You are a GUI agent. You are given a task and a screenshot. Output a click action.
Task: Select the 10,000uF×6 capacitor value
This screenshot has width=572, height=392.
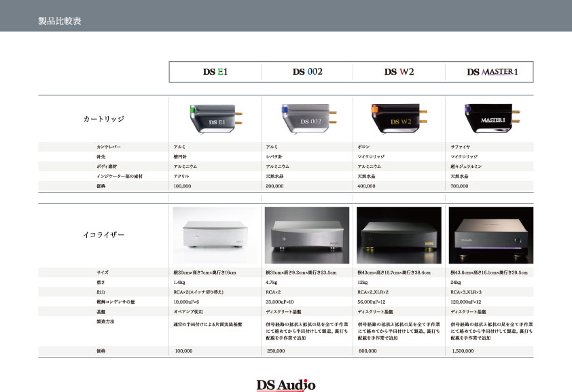pos(186,302)
